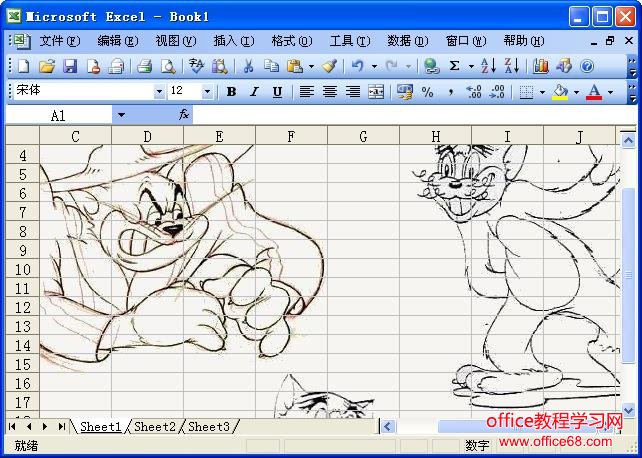
Task: Apply Percent style icon
Action: (427, 92)
